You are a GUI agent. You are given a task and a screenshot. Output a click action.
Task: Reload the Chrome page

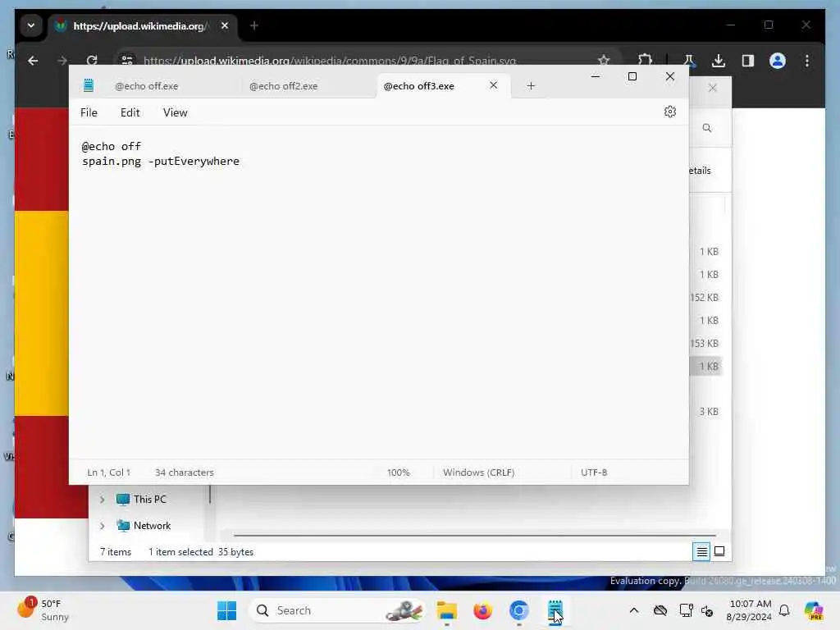click(x=92, y=60)
